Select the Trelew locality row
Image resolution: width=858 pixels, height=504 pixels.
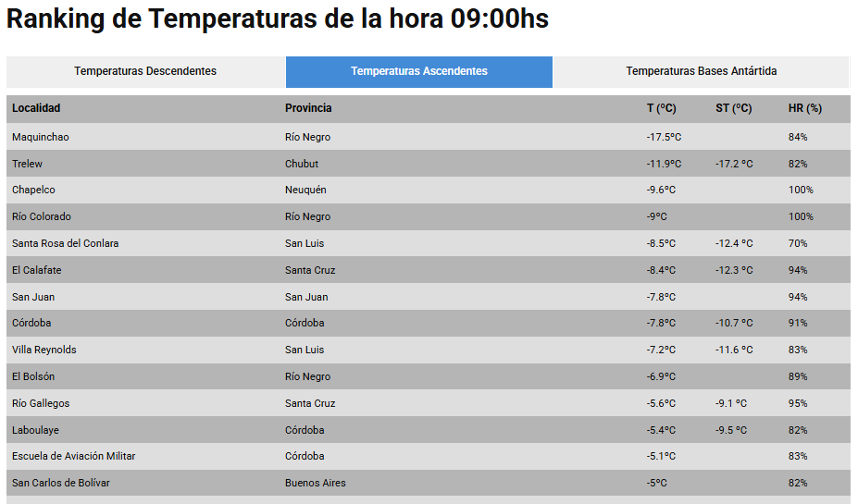pos(429,164)
